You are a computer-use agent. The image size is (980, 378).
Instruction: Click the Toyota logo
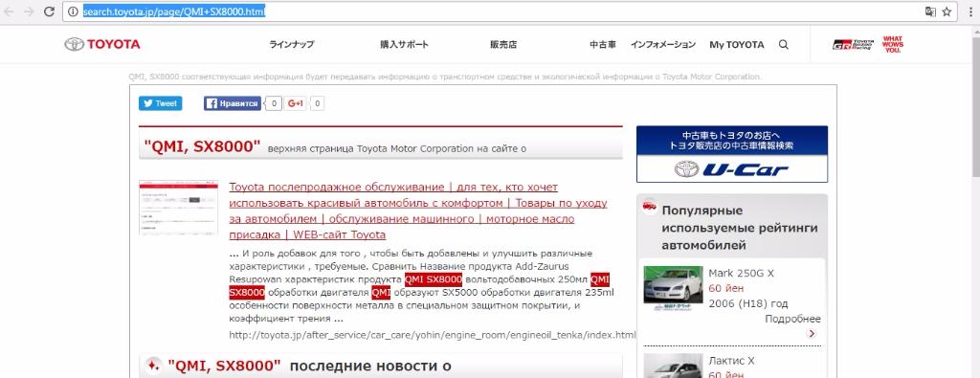[x=102, y=44]
